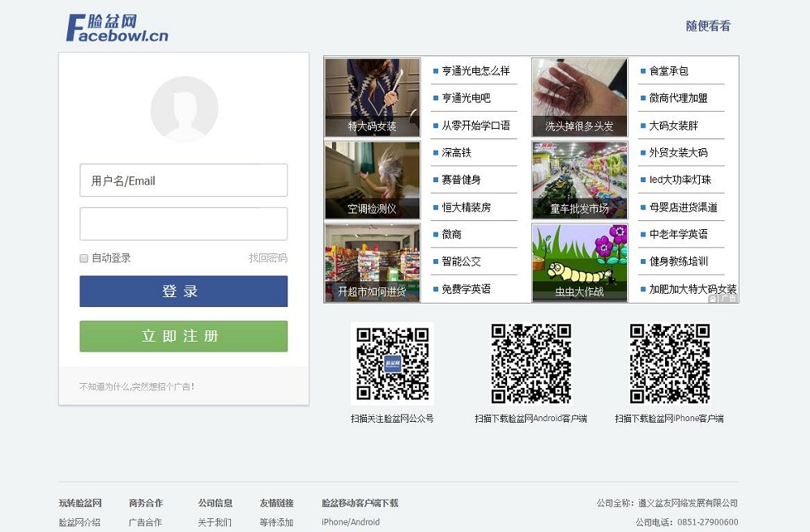Open the 加肥加大特大码女装 link
Image resolution: width=810 pixels, height=532 pixels.
[x=693, y=289]
